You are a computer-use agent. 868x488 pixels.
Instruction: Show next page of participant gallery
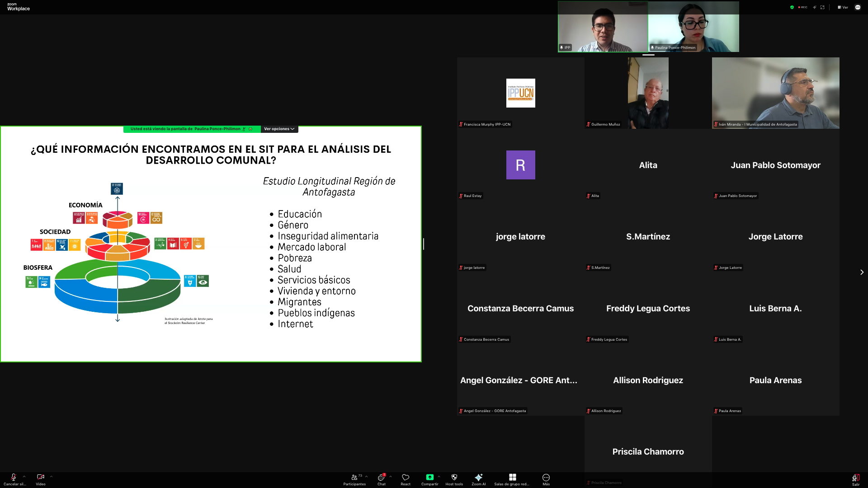point(862,272)
